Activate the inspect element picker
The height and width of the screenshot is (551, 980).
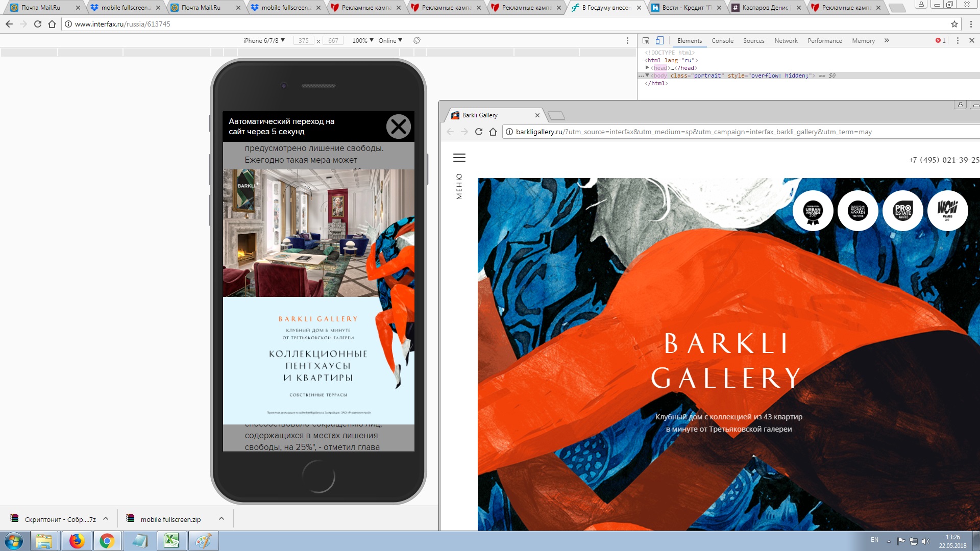[646, 40]
